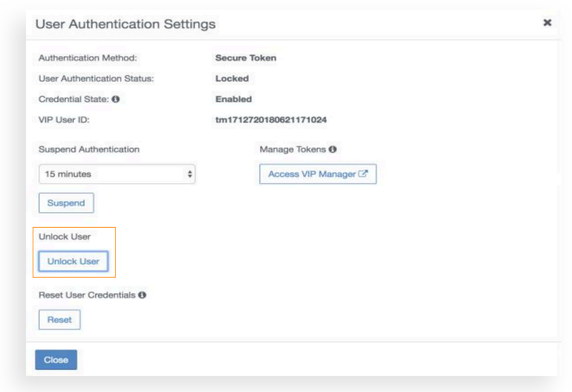Click the info icon beside Credential State
Screen dimensions: 572x392
[115, 99]
